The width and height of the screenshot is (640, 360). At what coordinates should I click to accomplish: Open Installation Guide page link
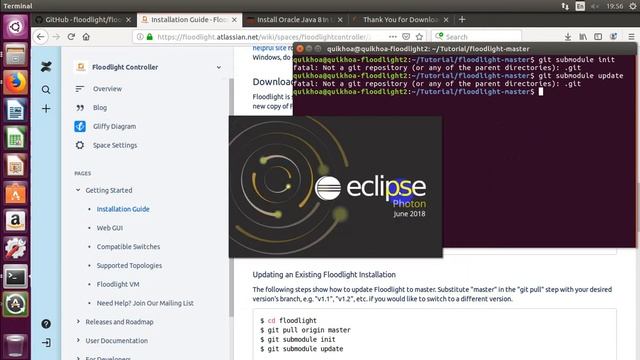[123, 209]
